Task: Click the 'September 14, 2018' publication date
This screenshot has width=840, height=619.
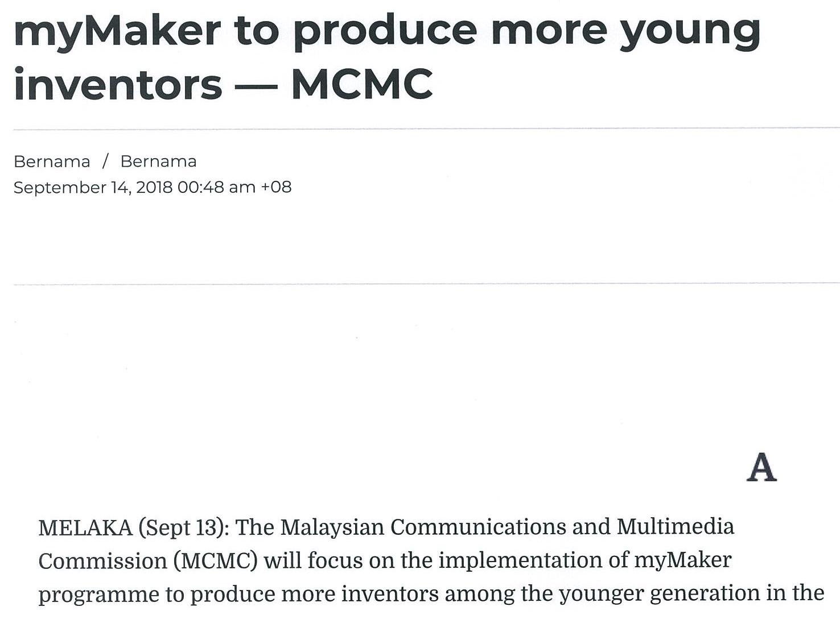Action: 93,187
